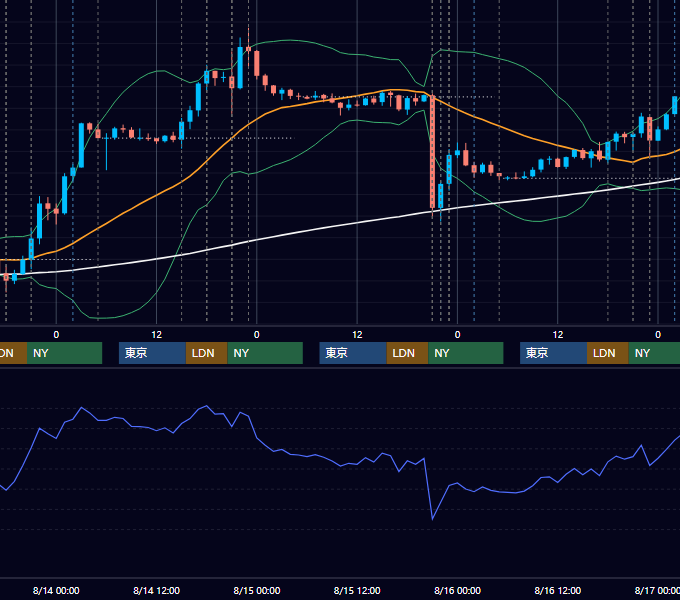Select the NY session block spanning 8/14 00:00

tap(64, 353)
